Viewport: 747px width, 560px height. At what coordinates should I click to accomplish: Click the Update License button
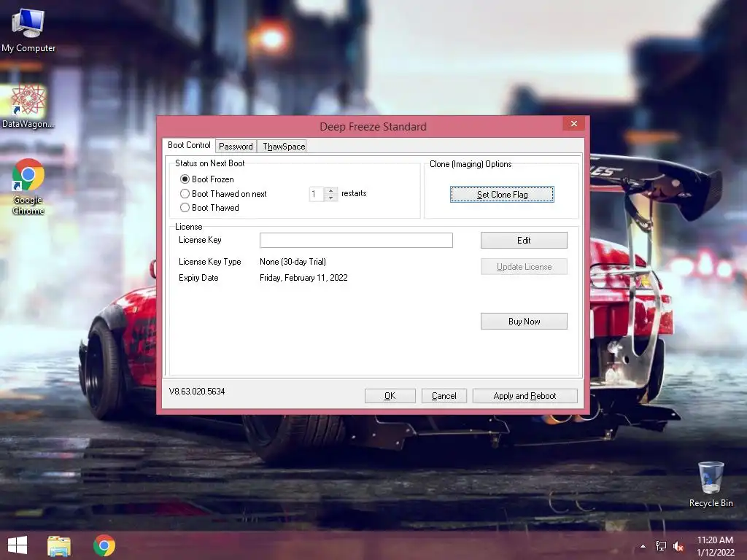click(x=524, y=267)
